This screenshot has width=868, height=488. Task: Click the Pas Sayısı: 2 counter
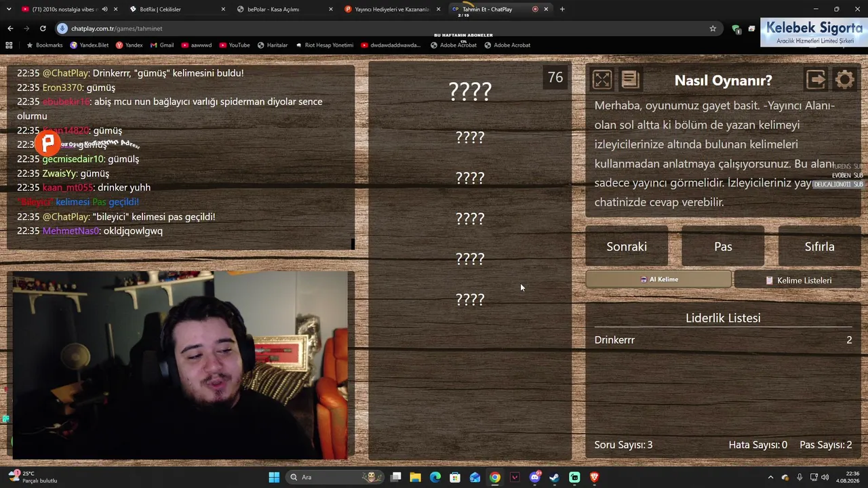click(826, 445)
